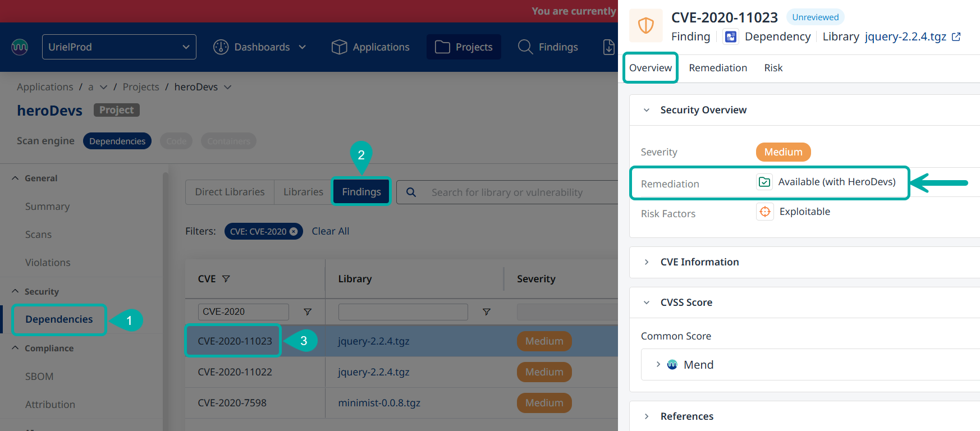Toggle the Code scan engine pill
The height and width of the screenshot is (431, 980).
[x=176, y=141]
